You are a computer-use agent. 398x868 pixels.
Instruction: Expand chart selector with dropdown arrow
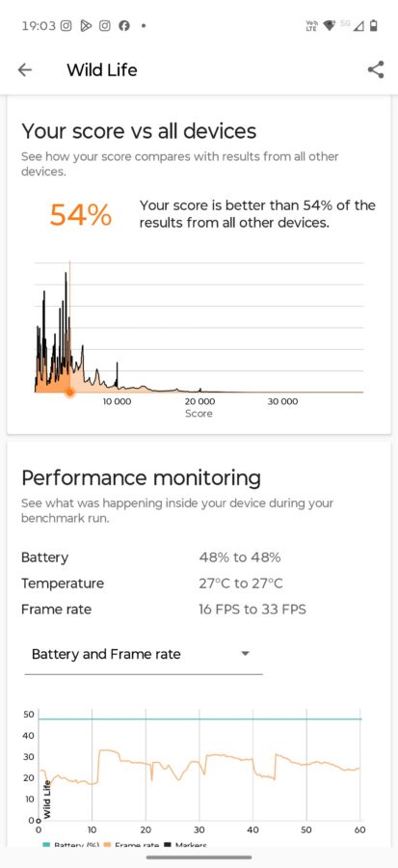(246, 654)
